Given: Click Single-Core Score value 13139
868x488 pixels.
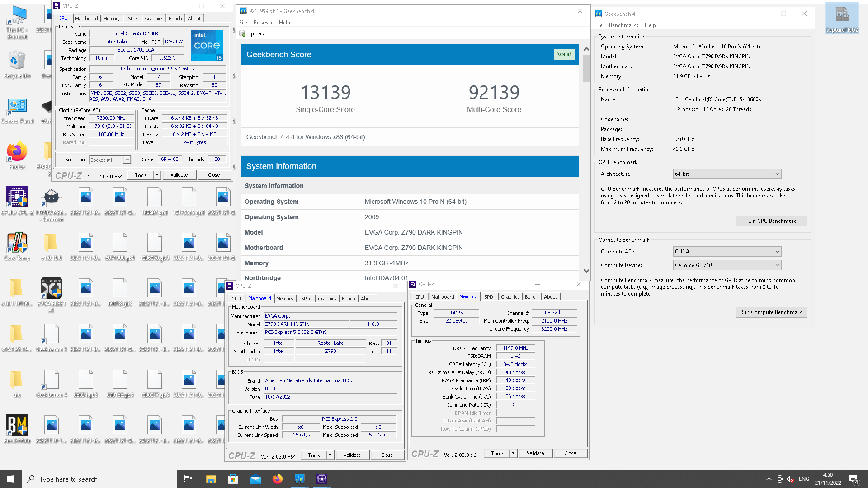Looking at the screenshot, I should click(325, 93).
